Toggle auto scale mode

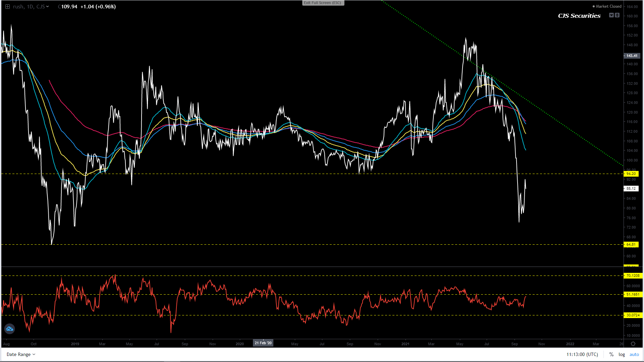coord(634,354)
